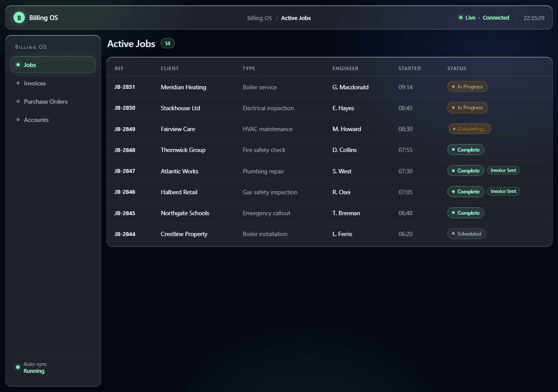Select client Stackhouse Ltd
Screen dimensions: 558x392
click(180, 108)
